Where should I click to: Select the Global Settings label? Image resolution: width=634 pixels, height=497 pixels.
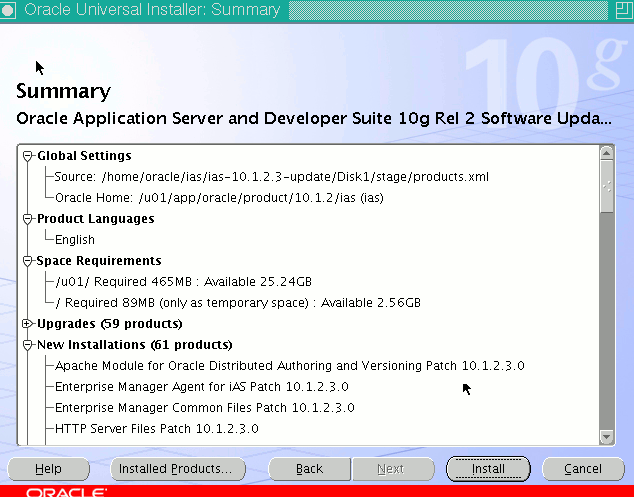[x=84, y=156]
